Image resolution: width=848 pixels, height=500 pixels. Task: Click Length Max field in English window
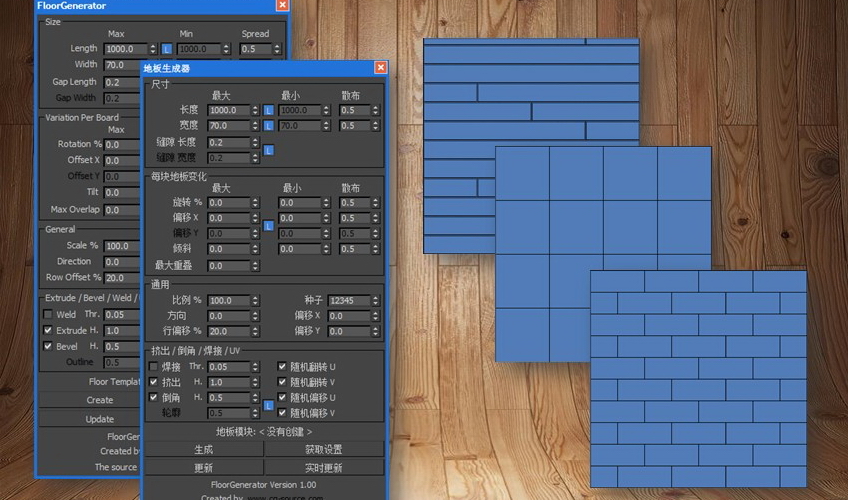[x=126, y=49]
